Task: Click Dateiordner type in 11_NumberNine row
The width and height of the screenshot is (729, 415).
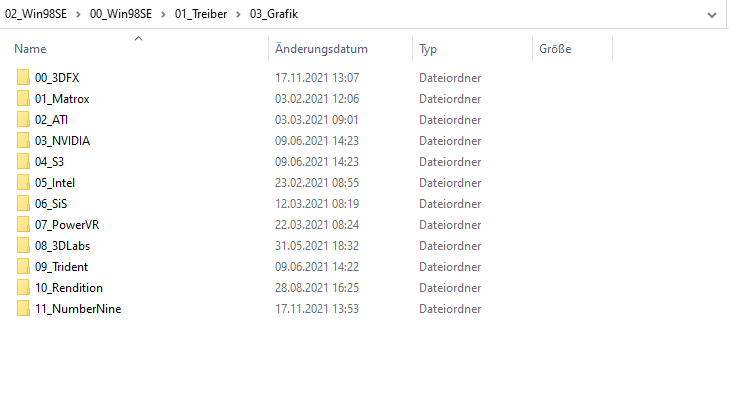Action: (450, 309)
